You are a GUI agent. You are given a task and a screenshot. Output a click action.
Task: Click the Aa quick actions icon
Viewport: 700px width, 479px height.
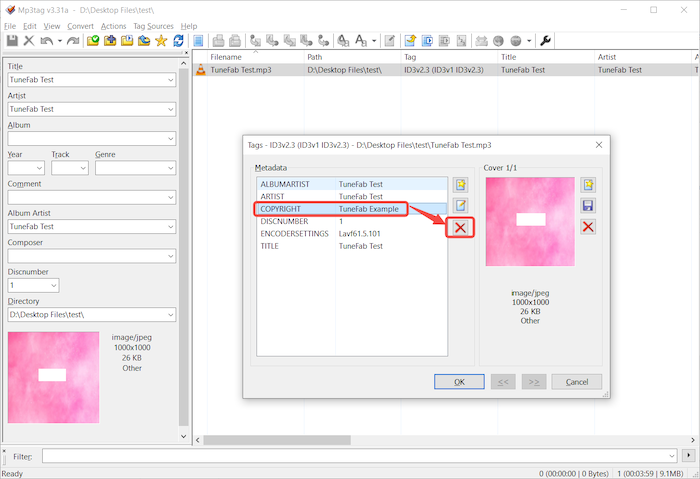[361, 41]
